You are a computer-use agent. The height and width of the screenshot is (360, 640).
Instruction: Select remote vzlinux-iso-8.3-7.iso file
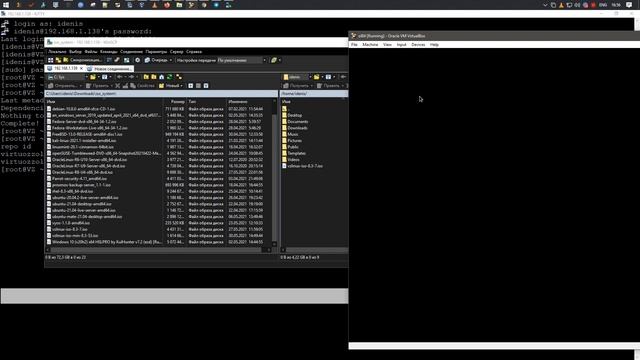[302, 166]
